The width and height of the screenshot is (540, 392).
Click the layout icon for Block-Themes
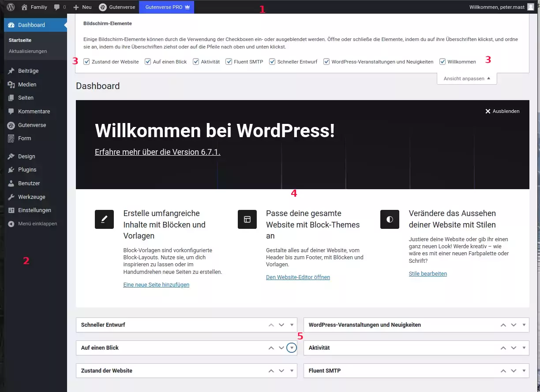point(247,219)
